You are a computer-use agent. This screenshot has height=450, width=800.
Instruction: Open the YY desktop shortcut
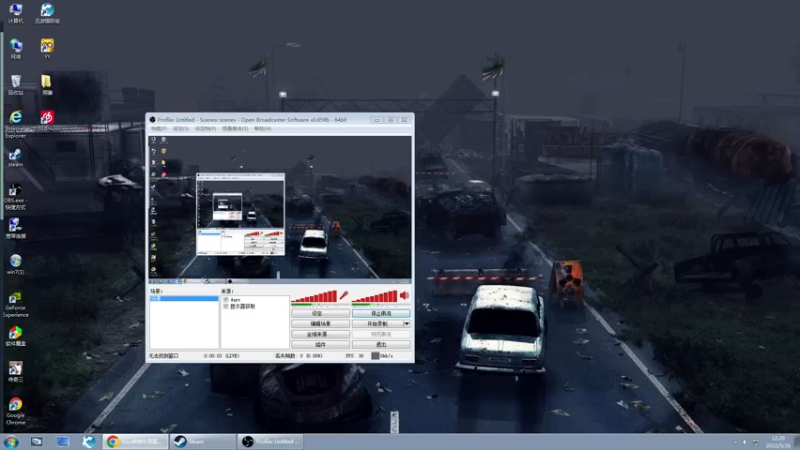click(x=47, y=49)
